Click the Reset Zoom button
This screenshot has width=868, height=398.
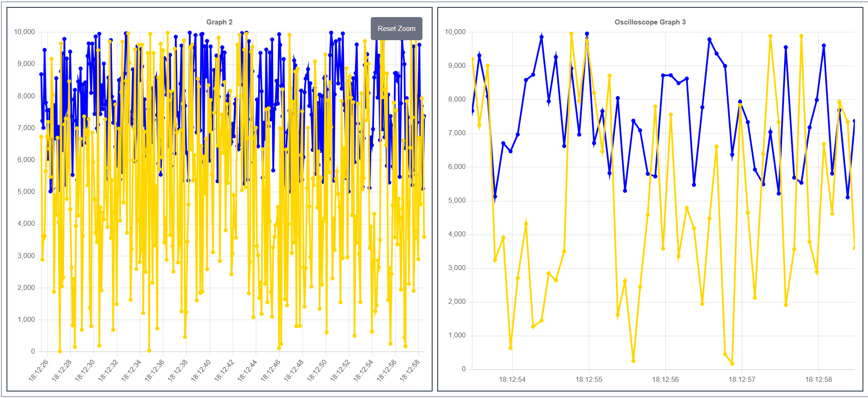coord(396,29)
